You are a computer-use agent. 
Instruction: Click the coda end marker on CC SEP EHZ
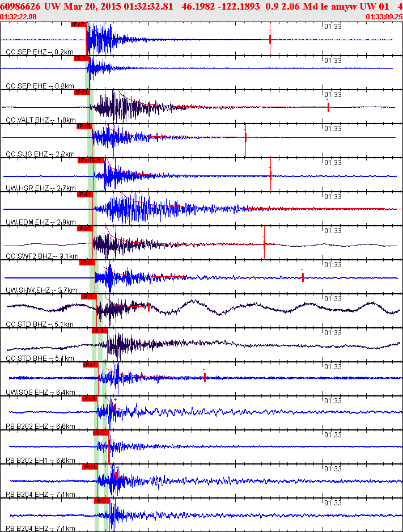(x=270, y=39)
